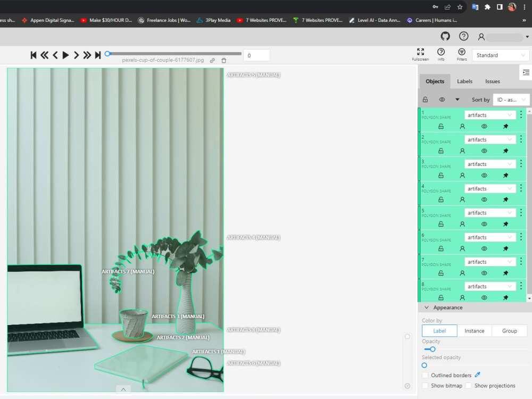The height and width of the screenshot is (399, 532).
Task: Toggle occluded property for object 2
Action: (462, 151)
